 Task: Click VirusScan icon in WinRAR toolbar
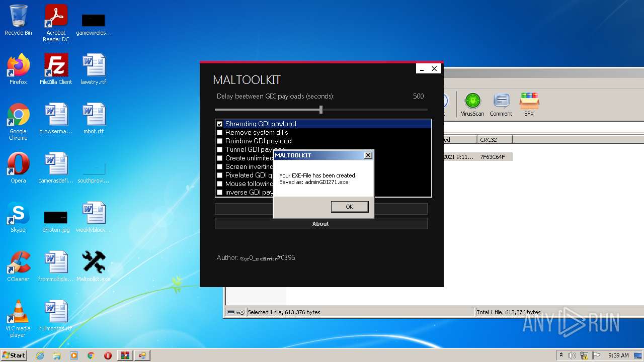coord(472,105)
